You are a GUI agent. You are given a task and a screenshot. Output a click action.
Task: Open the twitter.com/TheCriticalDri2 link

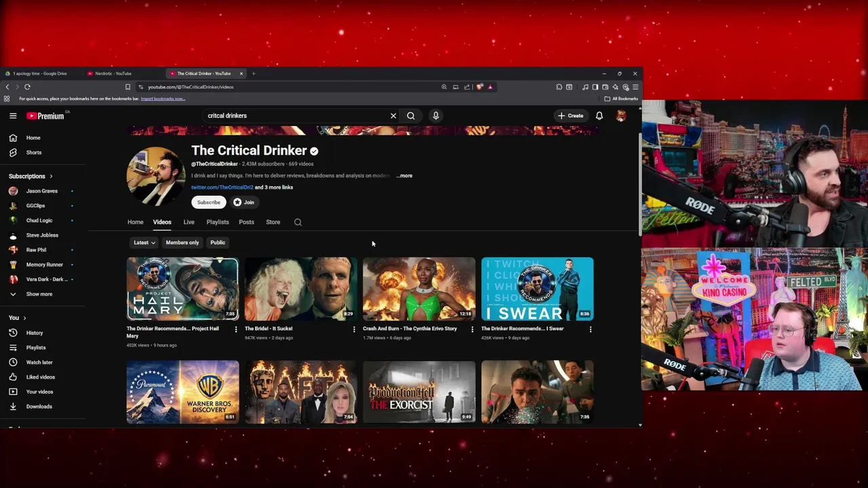(222, 188)
